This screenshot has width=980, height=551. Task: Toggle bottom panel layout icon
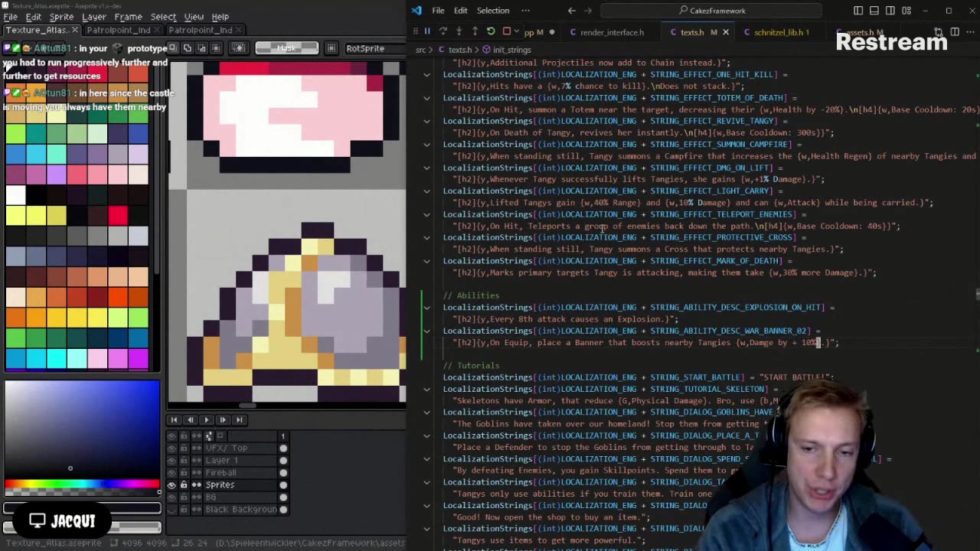[874, 11]
